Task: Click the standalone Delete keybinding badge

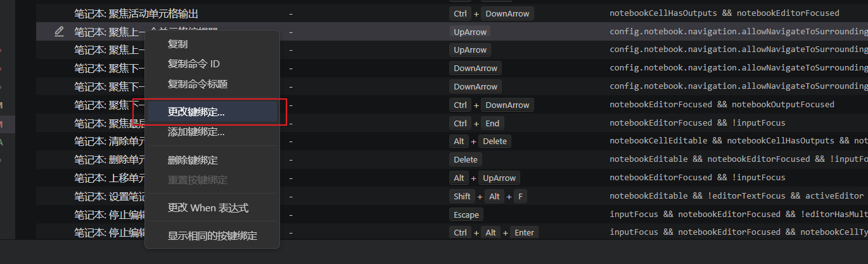Action: coord(466,159)
